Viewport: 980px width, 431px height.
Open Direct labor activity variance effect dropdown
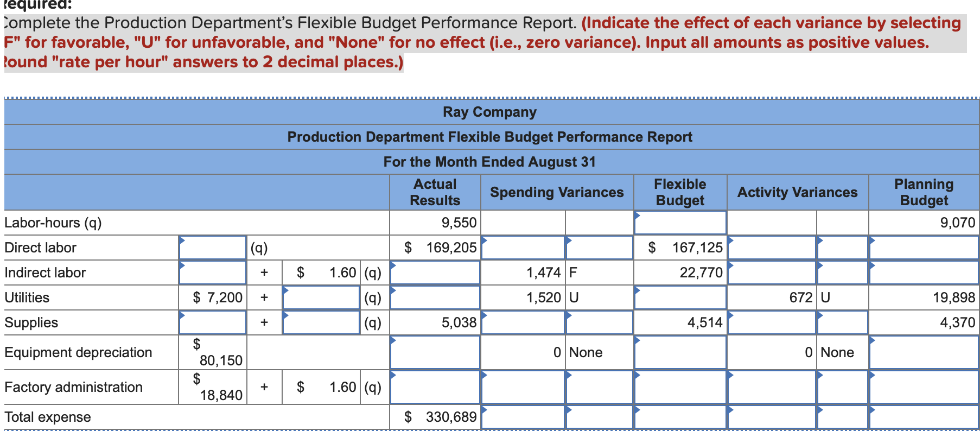click(843, 248)
